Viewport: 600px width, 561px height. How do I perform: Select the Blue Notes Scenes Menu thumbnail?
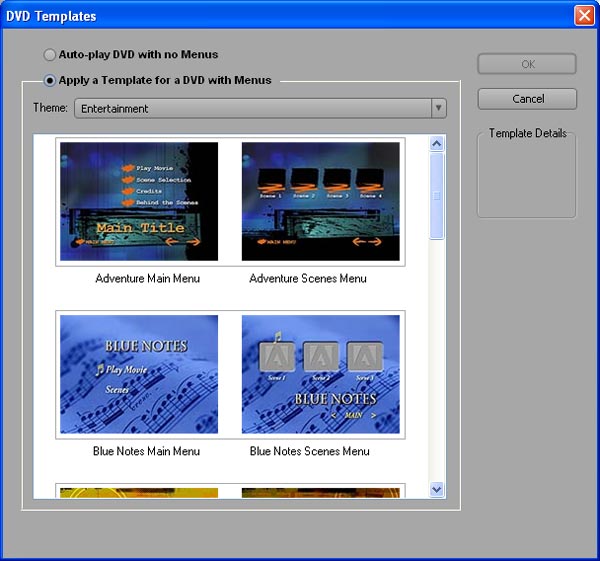[321, 374]
